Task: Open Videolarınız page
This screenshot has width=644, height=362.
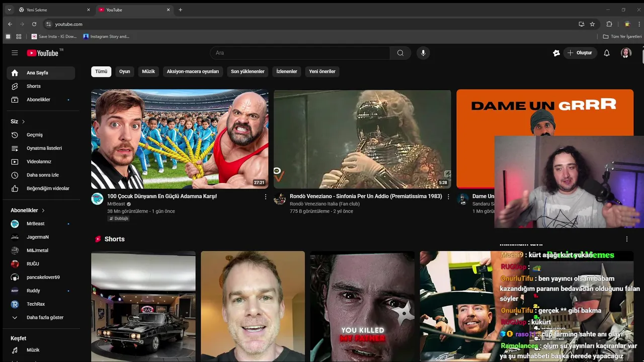Action: (x=41, y=161)
